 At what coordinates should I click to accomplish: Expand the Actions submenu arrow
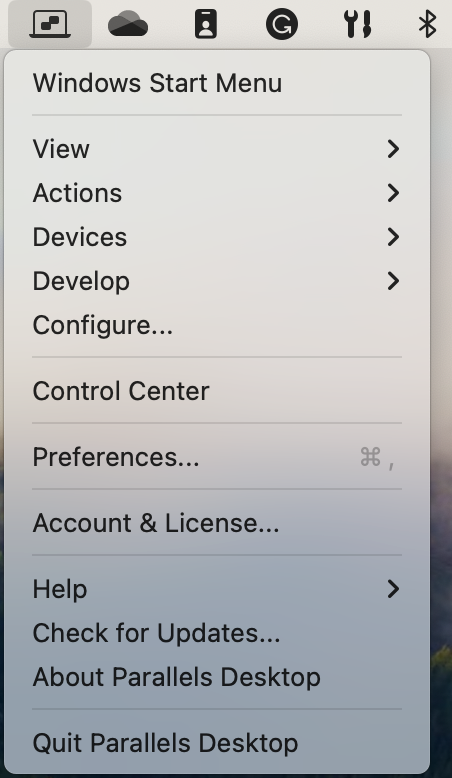coord(393,193)
